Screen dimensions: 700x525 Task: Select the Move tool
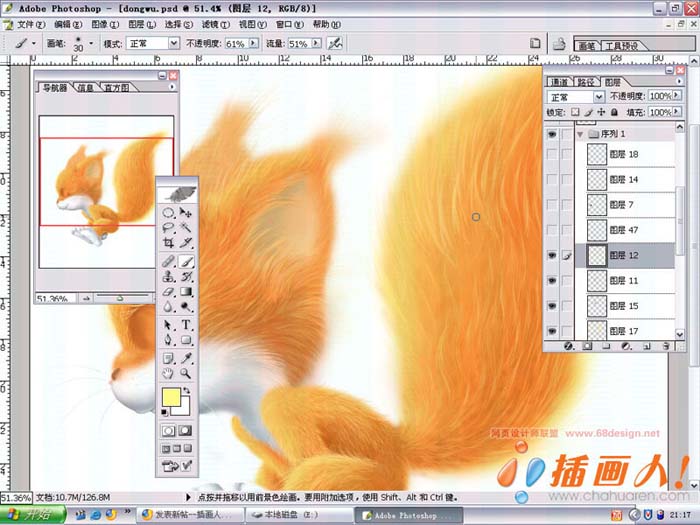[186, 212]
